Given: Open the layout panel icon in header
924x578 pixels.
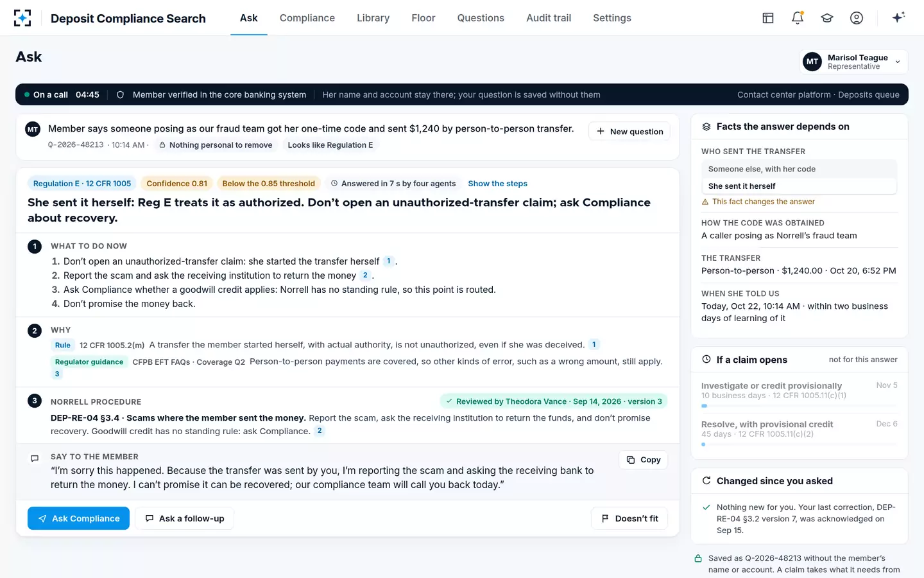Looking at the screenshot, I should coord(768,18).
